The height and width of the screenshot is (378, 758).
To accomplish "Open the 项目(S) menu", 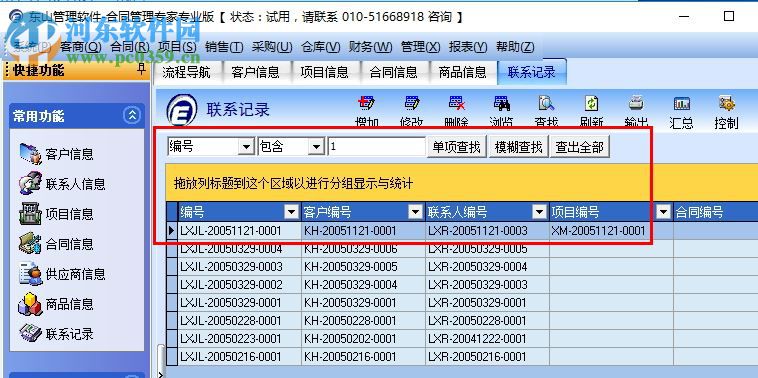I will click(177, 47).
